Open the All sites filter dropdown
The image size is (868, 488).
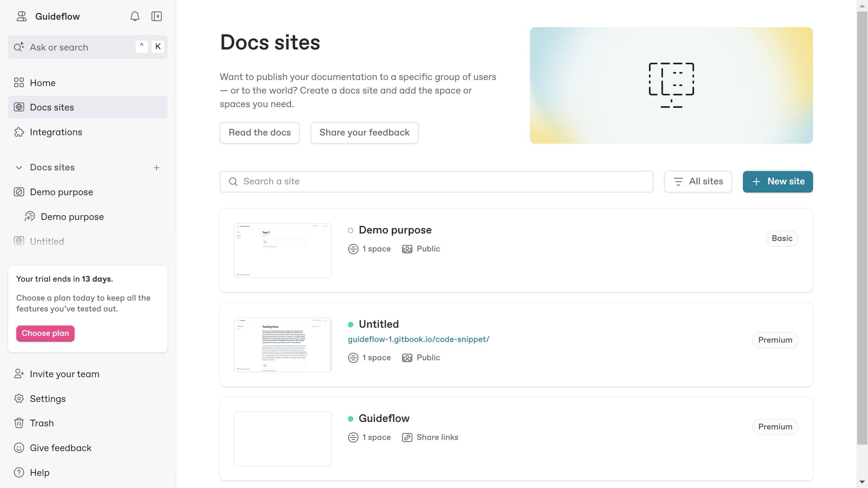tap(698, 181)
